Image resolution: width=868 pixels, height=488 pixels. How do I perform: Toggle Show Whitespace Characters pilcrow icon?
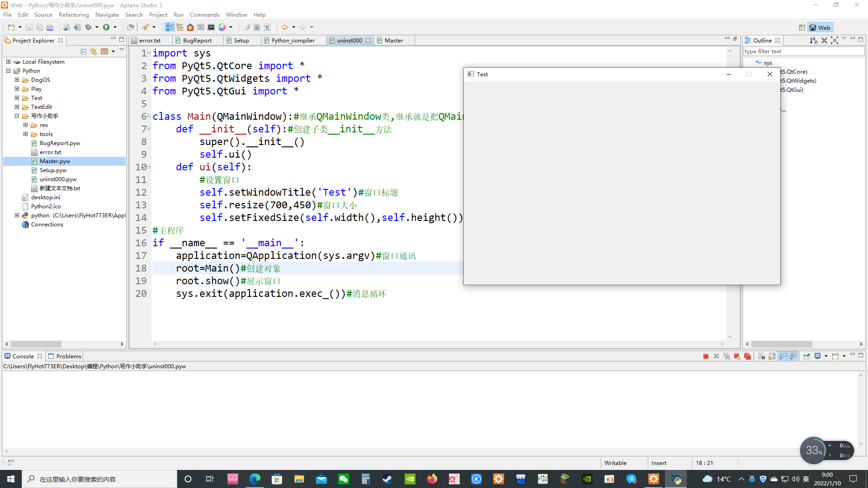coord(267,27)
